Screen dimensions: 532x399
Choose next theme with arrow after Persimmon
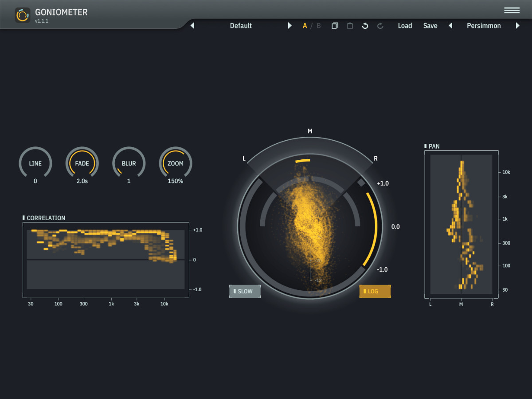tap(517, 26)
